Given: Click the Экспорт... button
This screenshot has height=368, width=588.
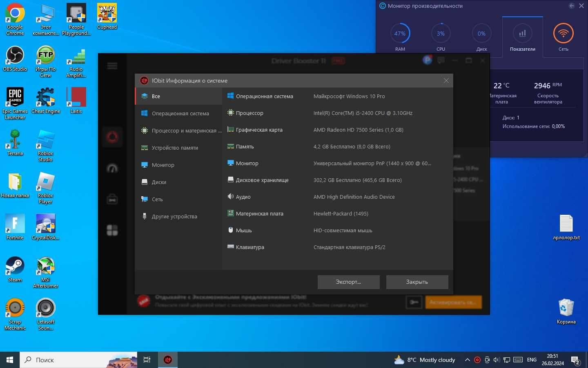Looking at the screenshot, I should click(349, 282).
